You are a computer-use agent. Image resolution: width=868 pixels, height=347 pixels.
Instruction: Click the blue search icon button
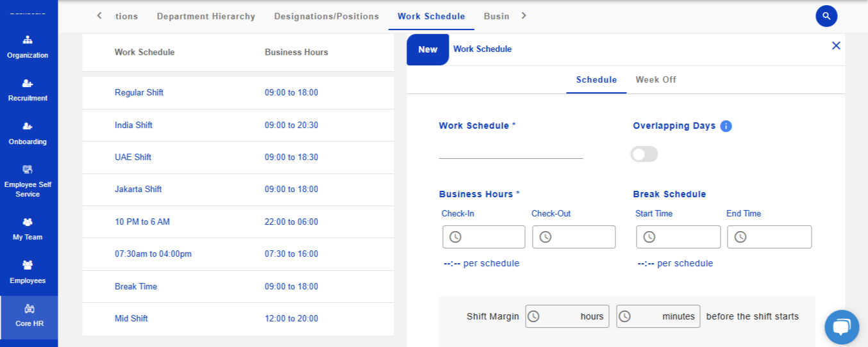point(826,16)
